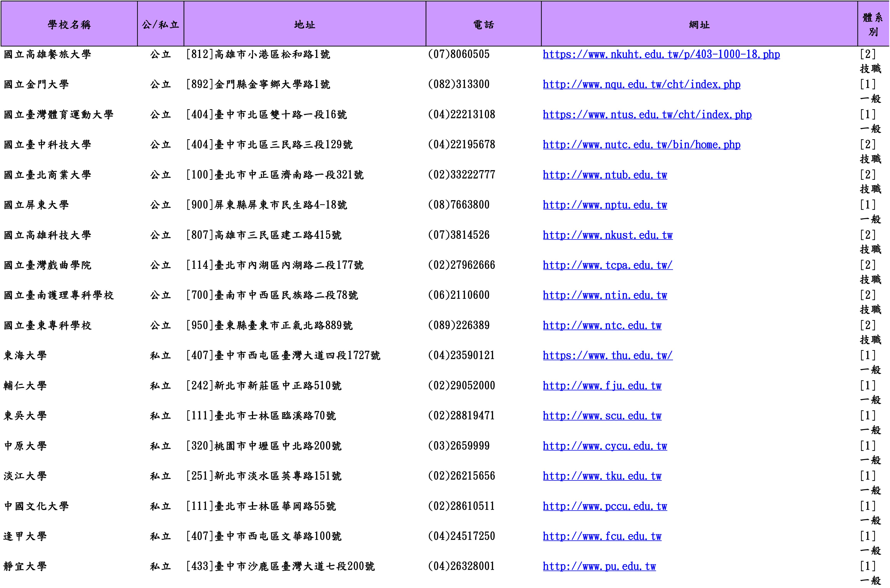Open the www.pu.edu.tw link

[599, 567]
